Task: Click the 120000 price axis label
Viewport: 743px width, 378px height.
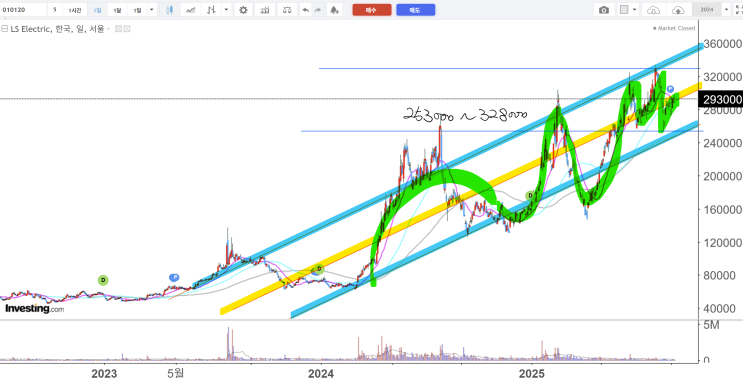Action: point(723,243)
